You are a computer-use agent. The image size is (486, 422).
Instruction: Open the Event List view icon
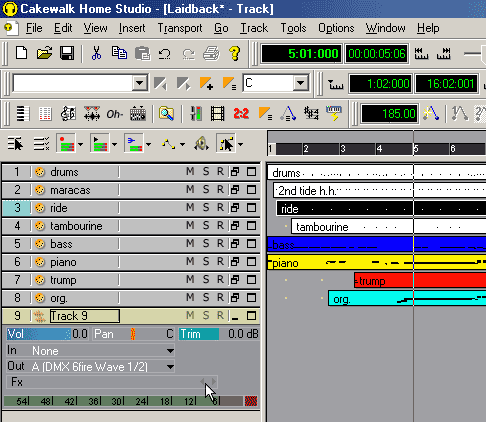[x=45, y=114]
